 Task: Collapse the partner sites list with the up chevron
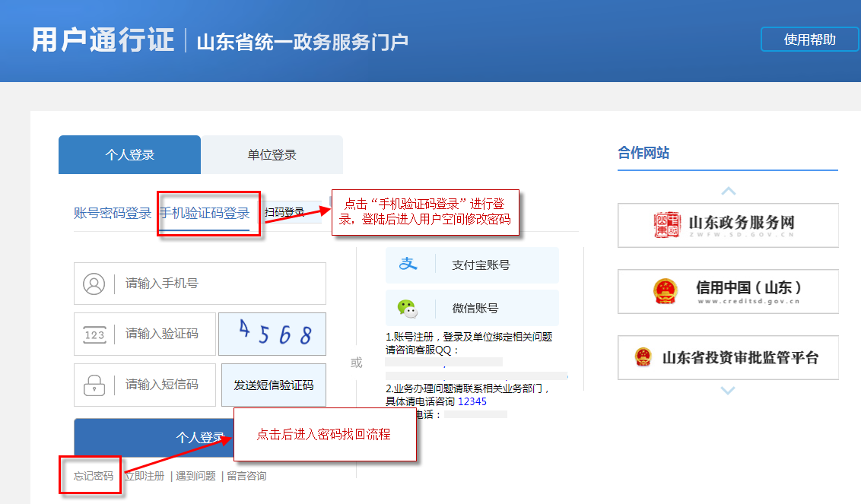click(727, 191)
